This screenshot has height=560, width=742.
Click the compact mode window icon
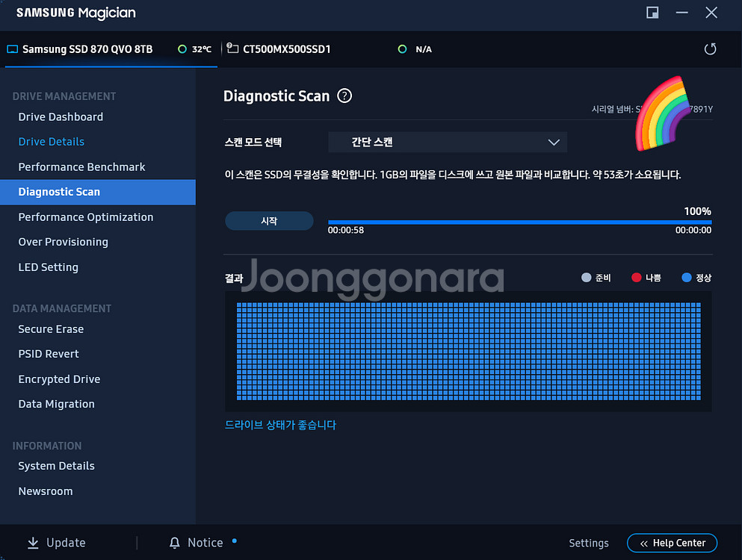tap(652, 13)
